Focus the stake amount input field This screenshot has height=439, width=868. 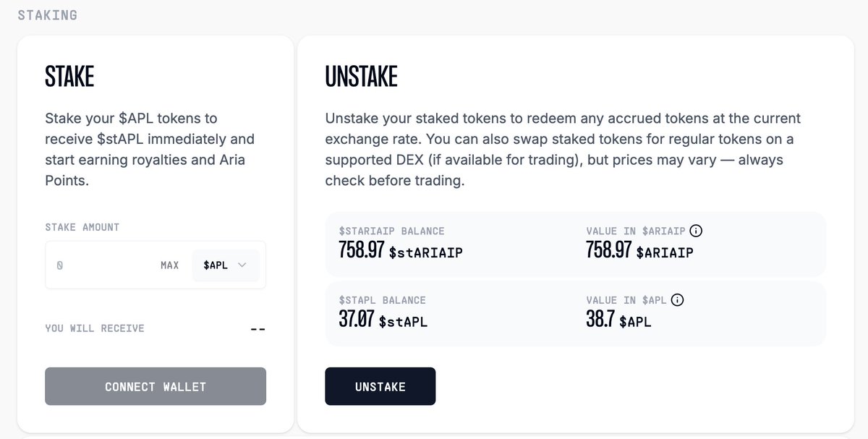coord(101,265)
